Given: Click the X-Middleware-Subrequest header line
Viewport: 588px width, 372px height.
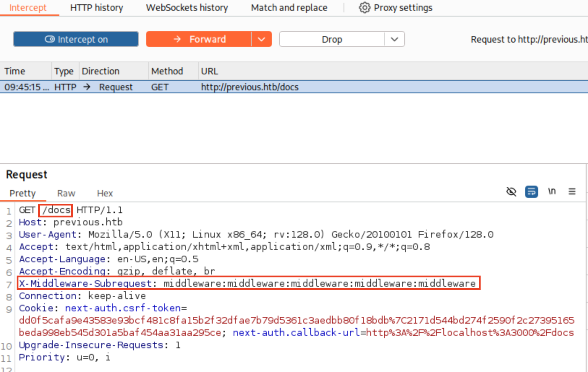Looking at the screenshot, I should (x=248, y=284).
